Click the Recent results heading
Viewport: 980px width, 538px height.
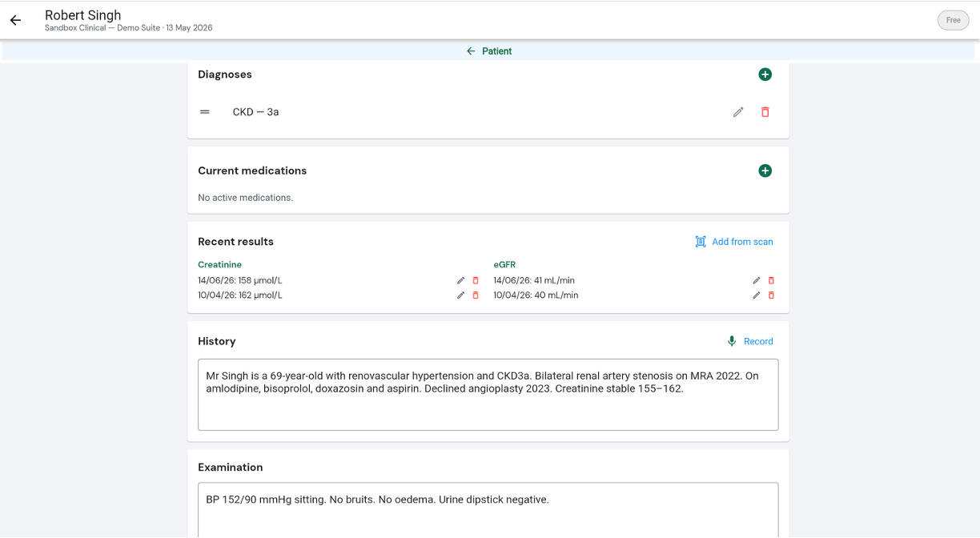236,242
